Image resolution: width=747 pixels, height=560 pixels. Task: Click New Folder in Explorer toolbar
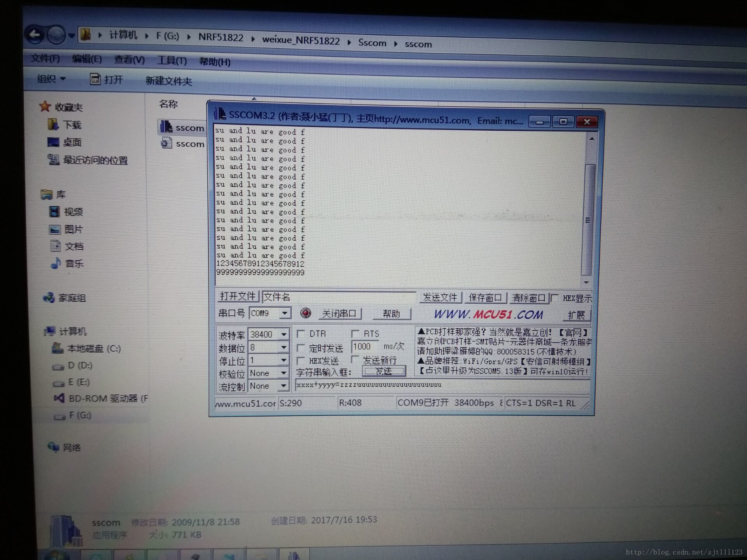[169, 81]
